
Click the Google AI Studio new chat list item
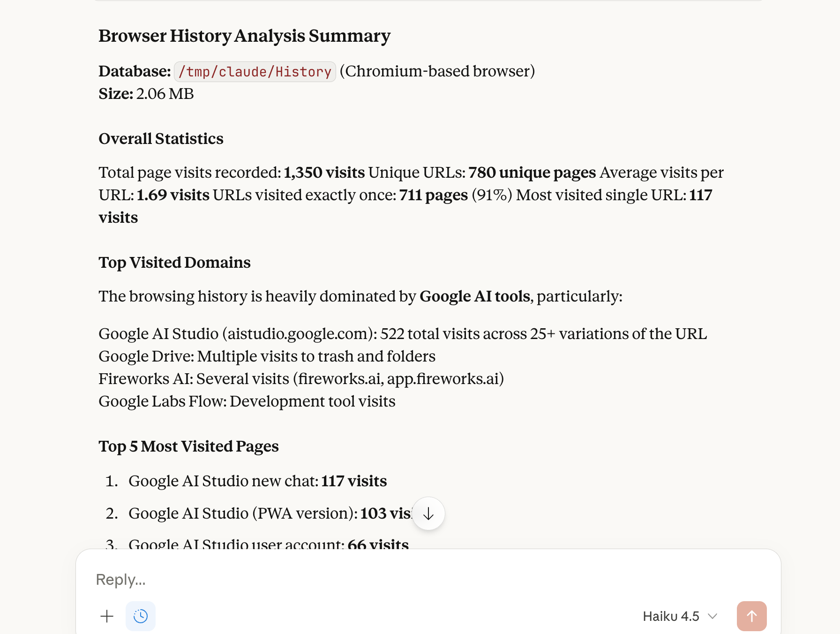click(x=257, y=481)
